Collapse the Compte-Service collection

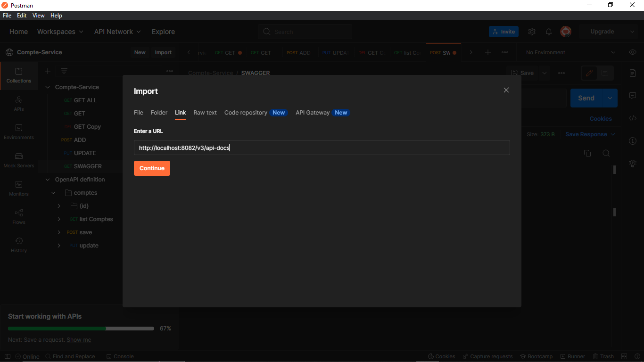pos(47,87)
